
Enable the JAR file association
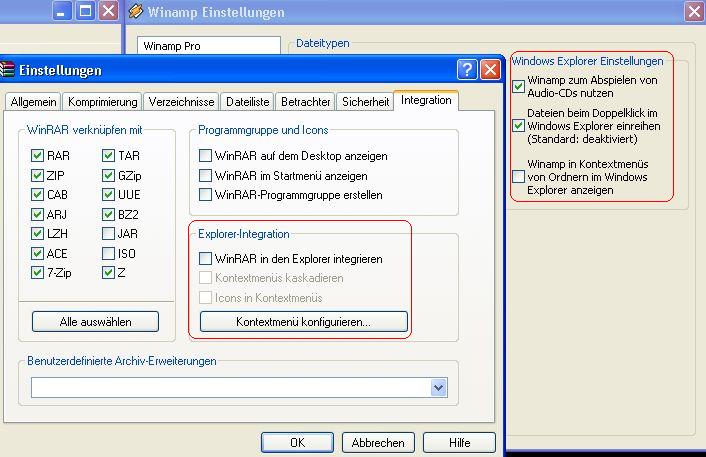[x=108, y=234]
